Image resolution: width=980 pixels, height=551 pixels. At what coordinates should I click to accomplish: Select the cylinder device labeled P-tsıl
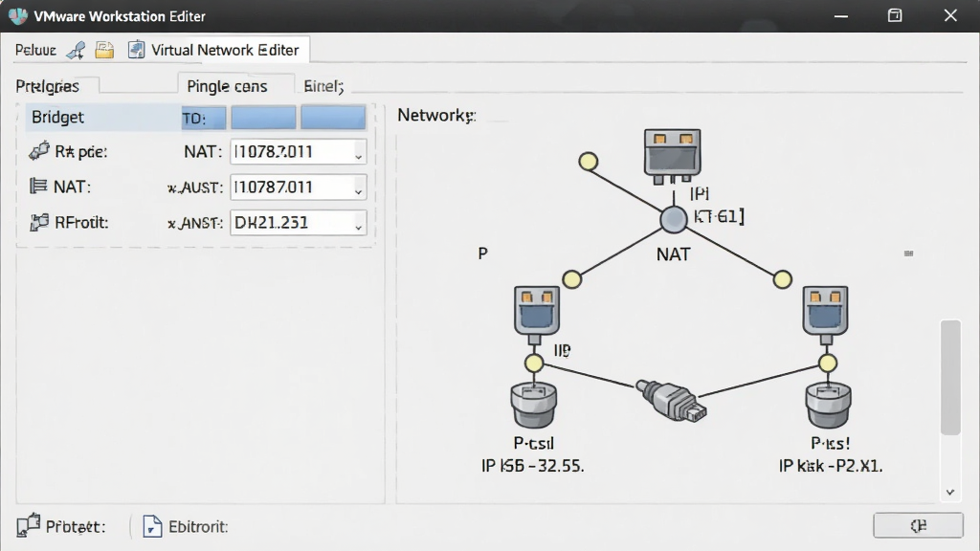(x=534, y=406)
